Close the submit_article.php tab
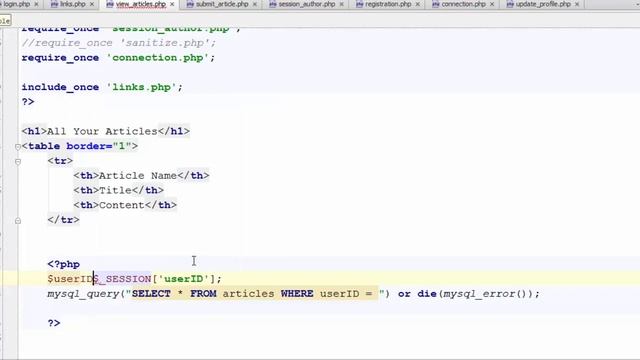 [x=255, y=4]
